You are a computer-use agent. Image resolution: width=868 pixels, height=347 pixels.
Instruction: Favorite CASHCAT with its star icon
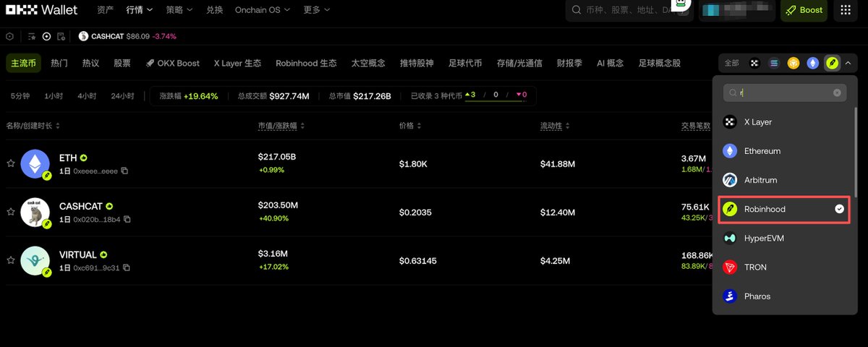(x=11, y=212)
